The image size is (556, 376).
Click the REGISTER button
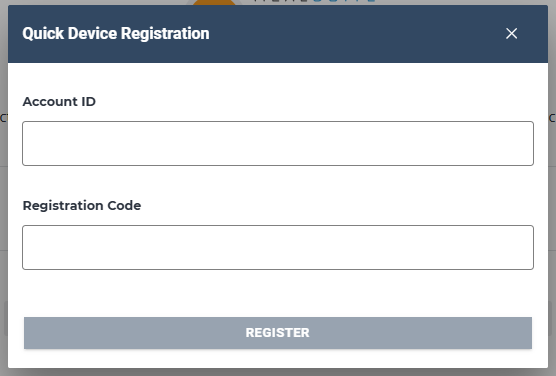(x=278, y=333)
